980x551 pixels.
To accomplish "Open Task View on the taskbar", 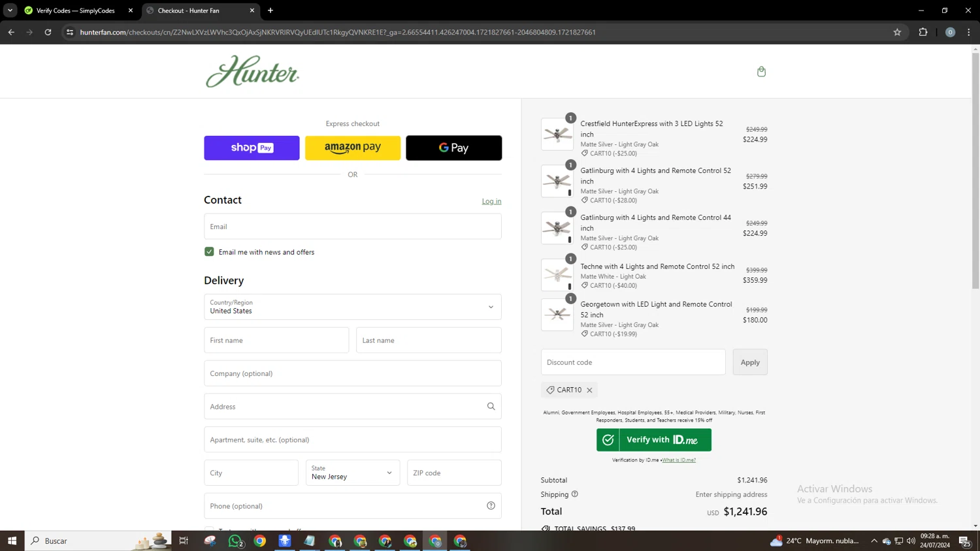I will 184,541.
